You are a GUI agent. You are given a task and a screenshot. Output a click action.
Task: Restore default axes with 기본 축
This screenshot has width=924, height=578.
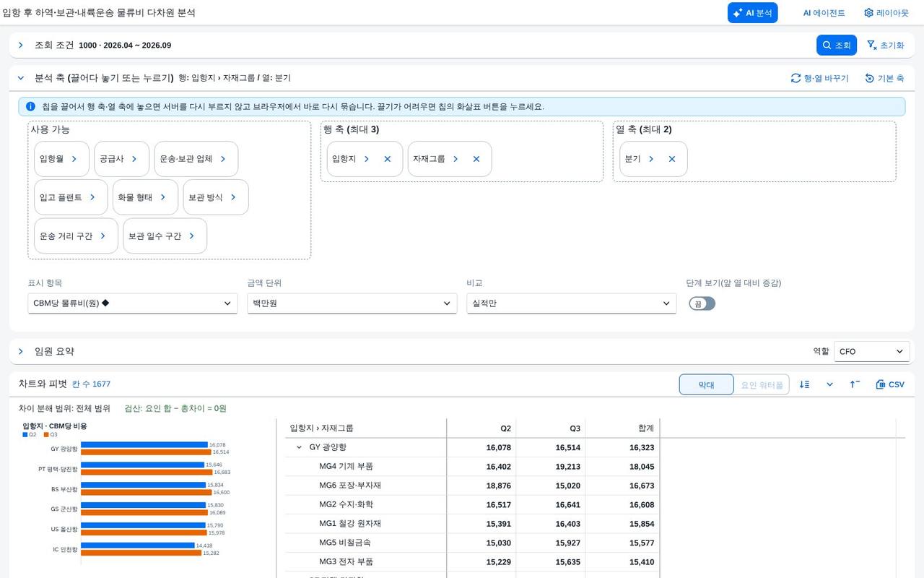(884, 78)
